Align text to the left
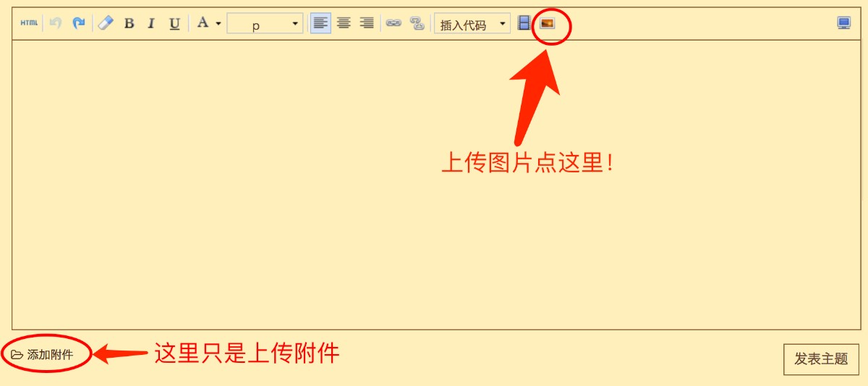 (320, 23)
